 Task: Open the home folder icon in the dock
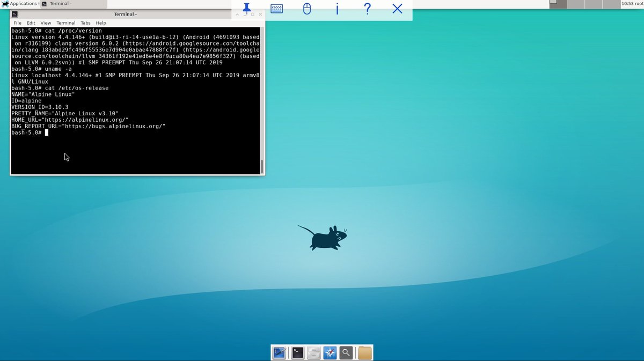point(365,352)
